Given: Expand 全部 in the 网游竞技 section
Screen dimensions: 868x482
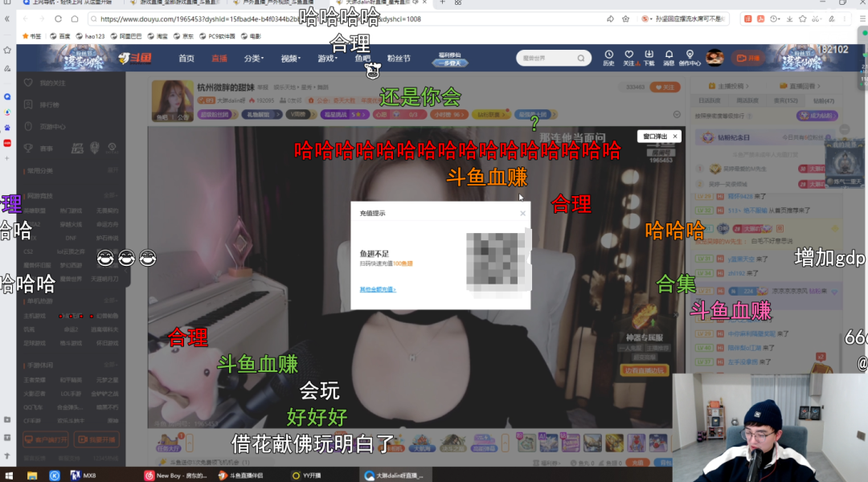Looking at the screenshot, I should click(109, 195).
